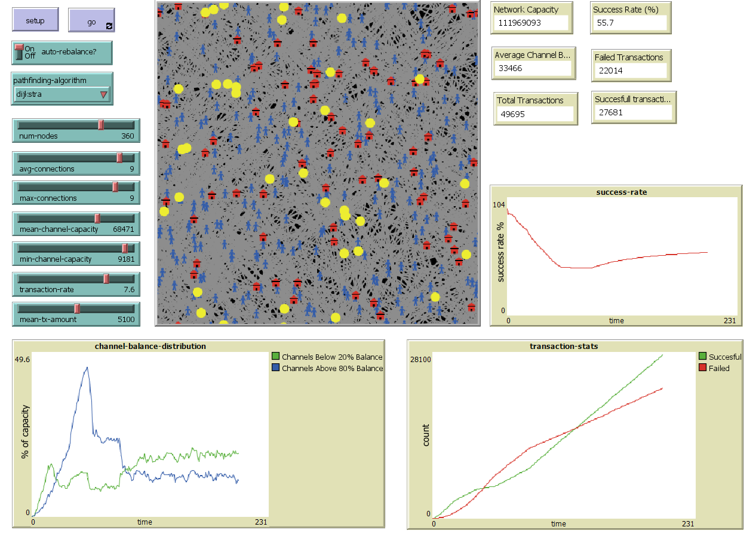The image size is (756, 533).
Task: Click the dijkstra chooser value
Action: tap(54, 94)
